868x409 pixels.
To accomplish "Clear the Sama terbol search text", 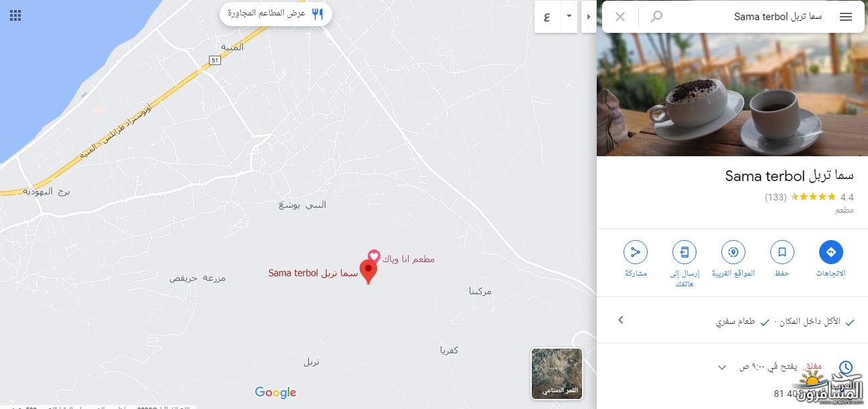I will point(620,17).
